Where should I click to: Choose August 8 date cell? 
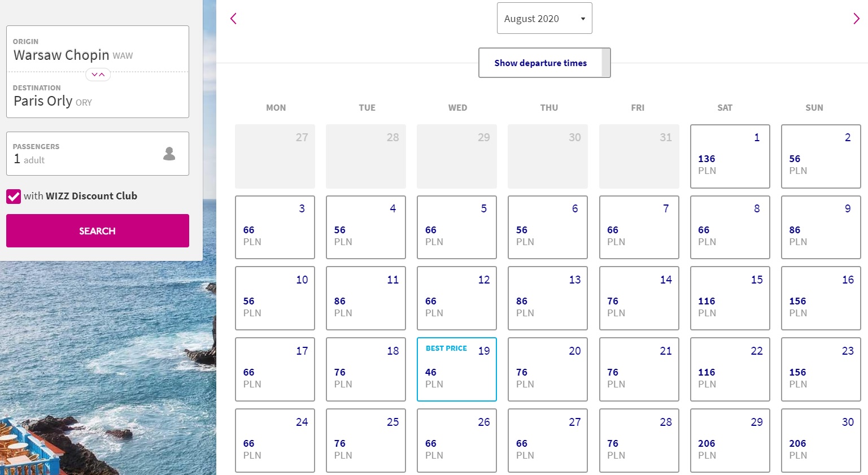(x=730, y=228)
